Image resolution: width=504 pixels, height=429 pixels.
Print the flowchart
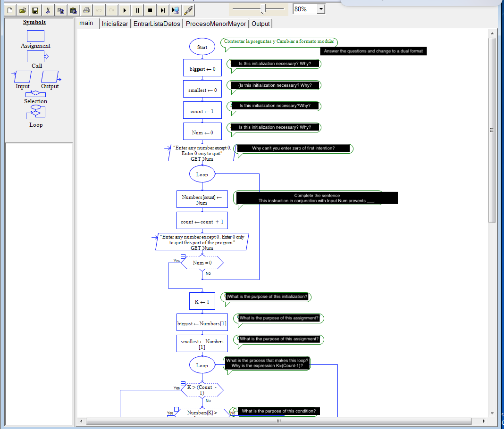(86, 9)
